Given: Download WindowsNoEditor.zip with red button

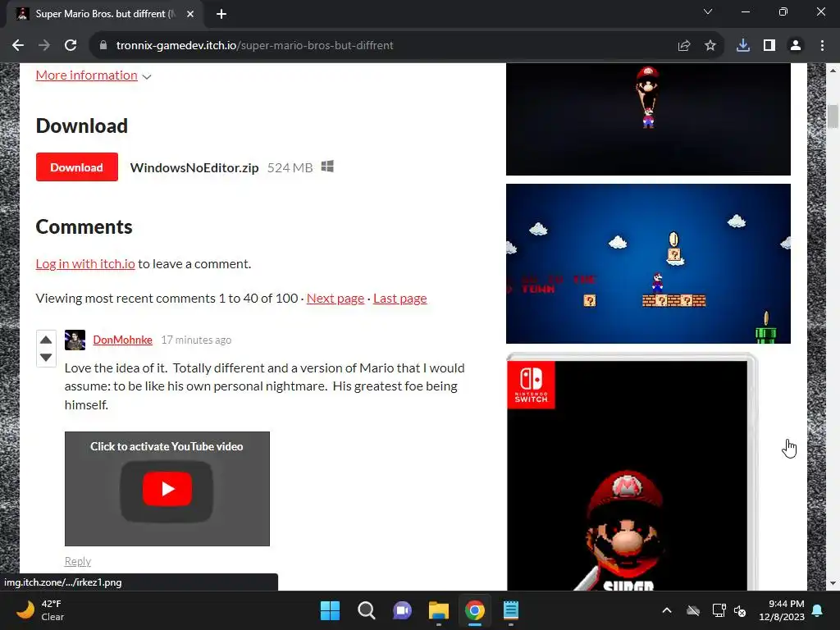Looking at the screenshot, I should point(76,167).
